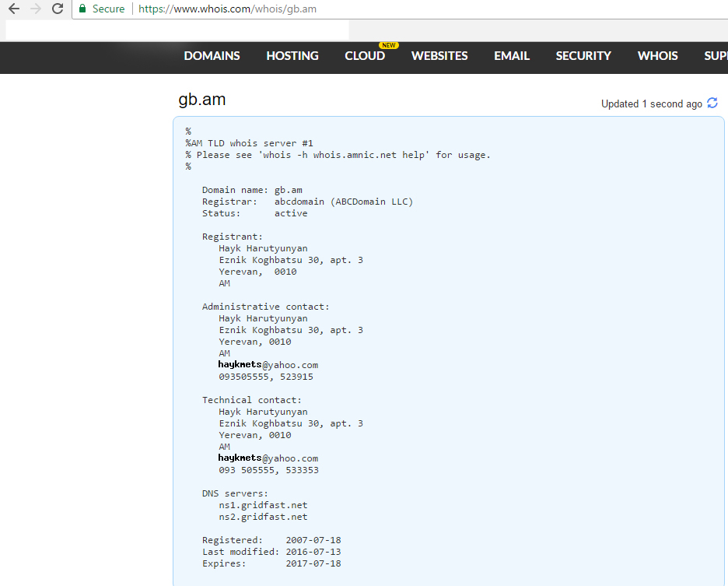Click the browser forward arrow
This screenshot has height=586, width=728.
36,9
